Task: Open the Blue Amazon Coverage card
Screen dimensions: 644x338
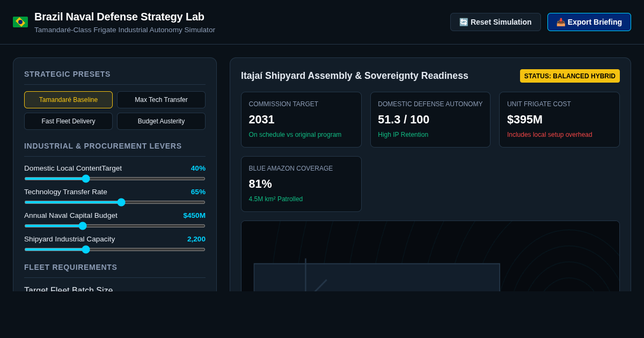Action: 301,184
